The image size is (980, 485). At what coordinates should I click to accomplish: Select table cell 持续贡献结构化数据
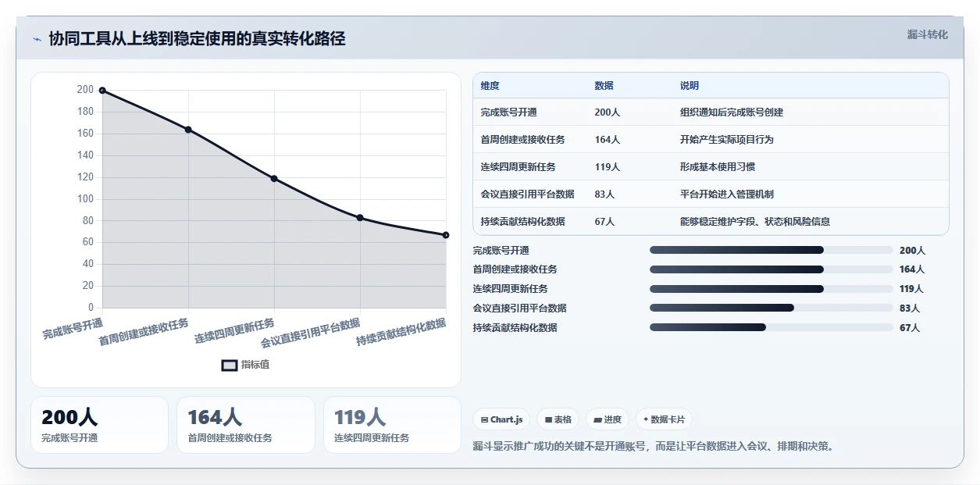pos(523,222)
